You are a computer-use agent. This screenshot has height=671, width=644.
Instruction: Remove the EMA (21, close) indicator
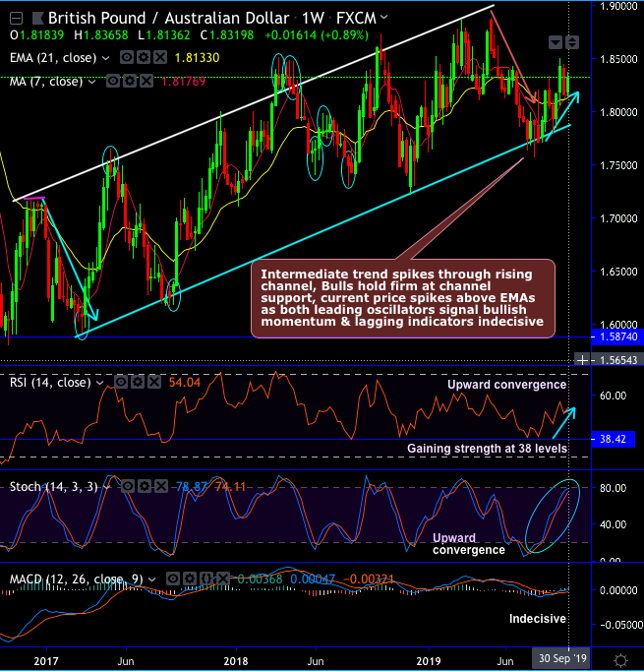point(160,57)
